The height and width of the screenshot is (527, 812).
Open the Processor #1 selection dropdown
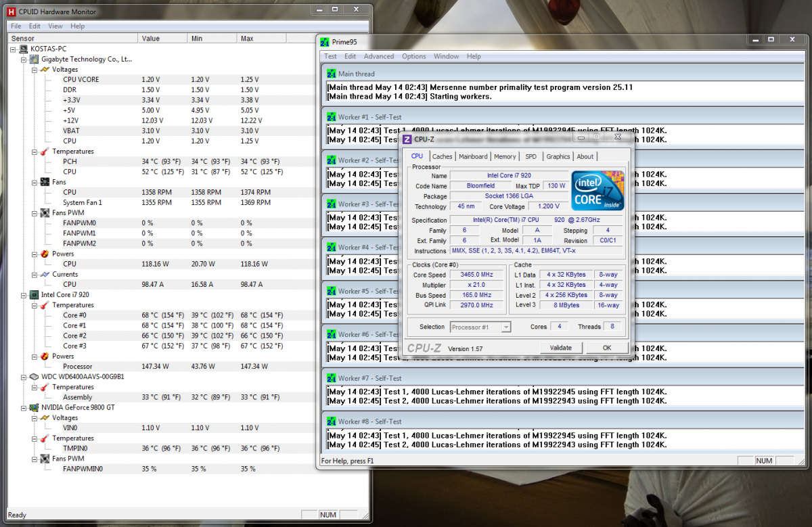(x=480, y=327)
